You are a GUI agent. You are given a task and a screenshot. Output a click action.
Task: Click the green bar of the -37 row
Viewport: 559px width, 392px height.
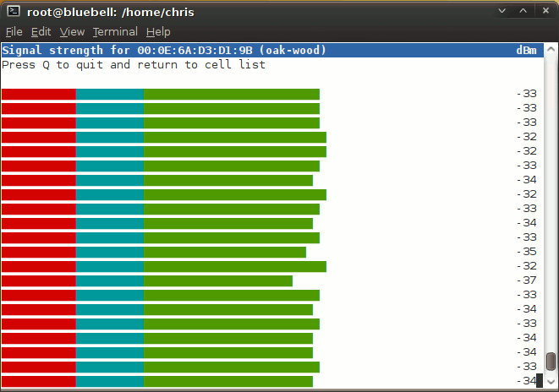click(217, 280)
